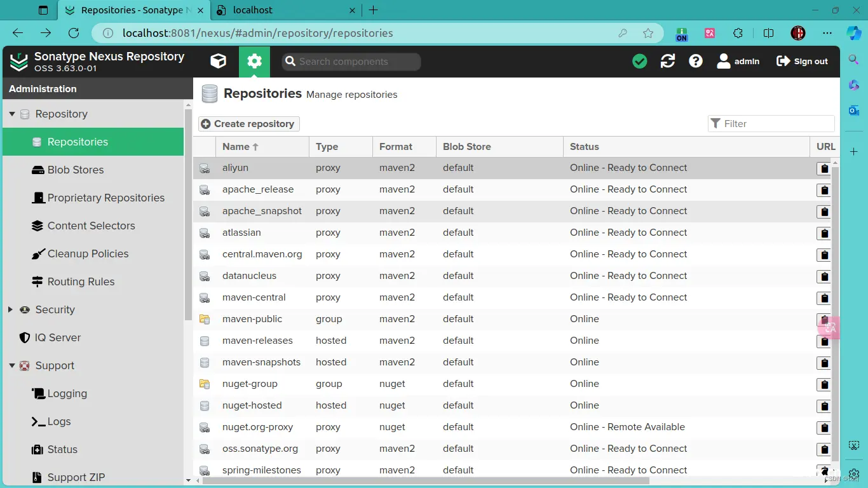Image resolution: width=868 pixels, height=488 pixels.
Task: Copy URL for aliyun repository
Action: 824,168
